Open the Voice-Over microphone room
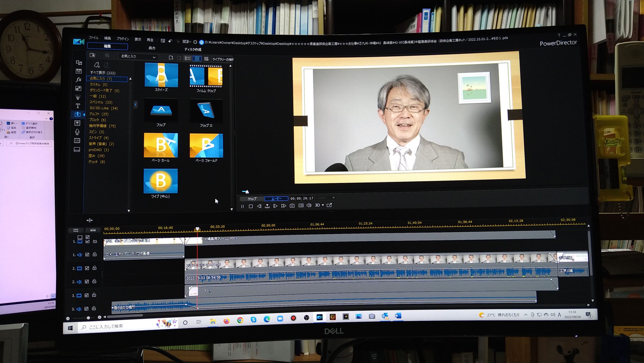The width and height of the screenshot is (644, 363). [x=77, y=132]
